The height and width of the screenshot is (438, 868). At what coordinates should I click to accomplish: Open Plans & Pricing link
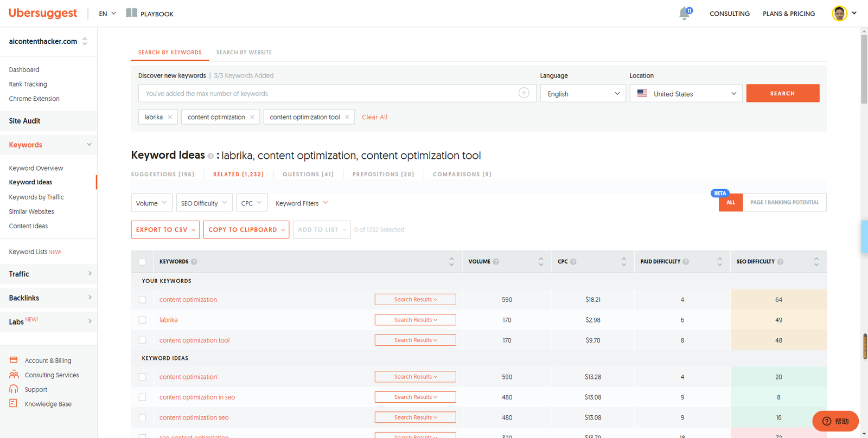789,14
